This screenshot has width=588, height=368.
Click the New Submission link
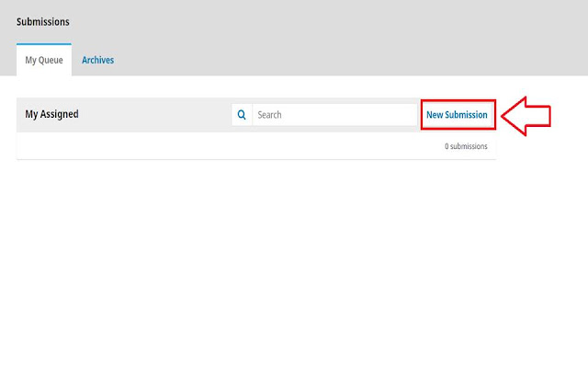pos(457,115)
